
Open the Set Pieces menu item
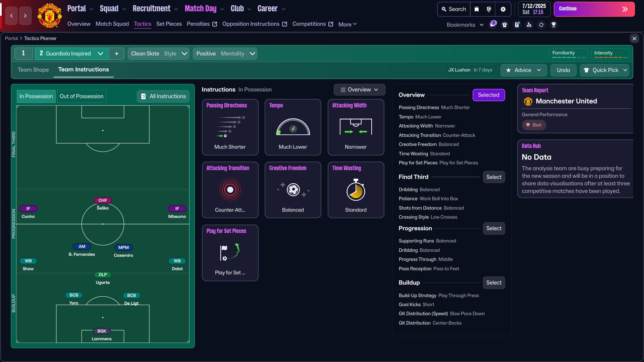click(x=169, y=24)
